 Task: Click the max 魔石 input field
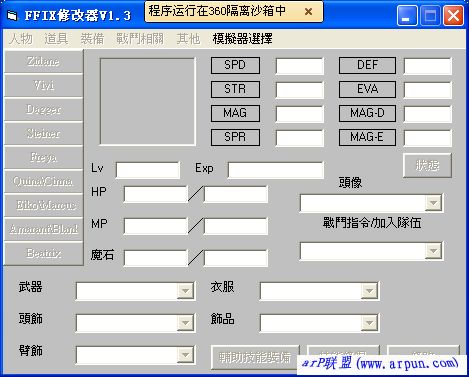tap(236, 258)
